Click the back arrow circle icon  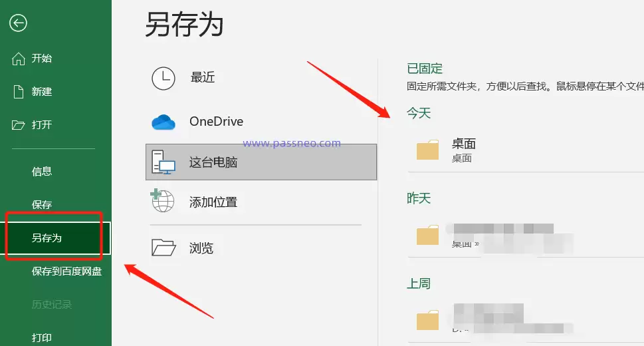pyautogui.click(x=18, y=23)
